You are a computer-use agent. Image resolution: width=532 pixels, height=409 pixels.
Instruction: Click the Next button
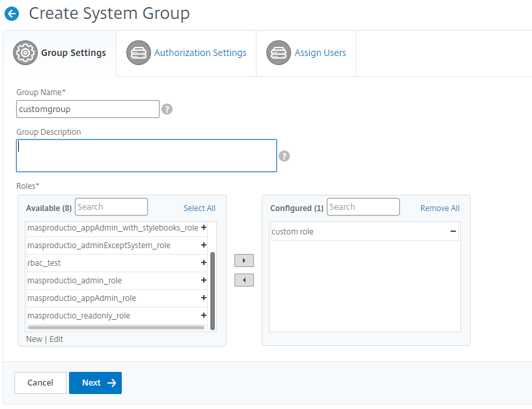click(x=95, y=383)
